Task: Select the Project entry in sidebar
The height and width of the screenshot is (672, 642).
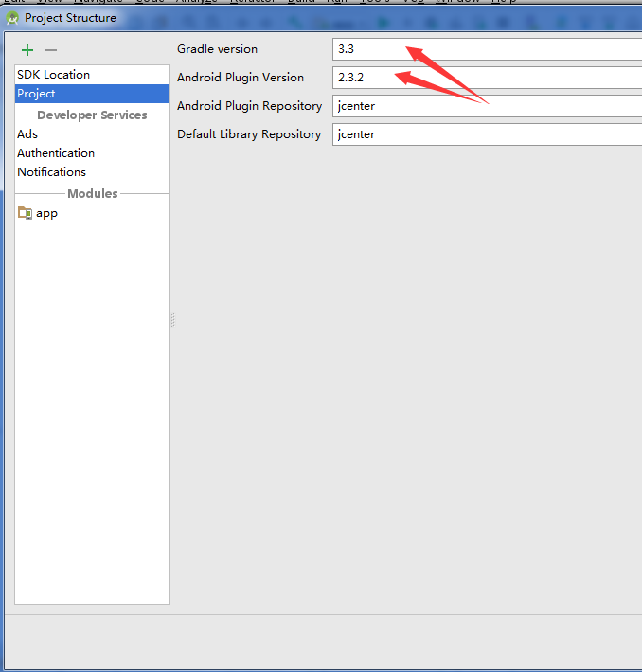Action: click(92, 94)
